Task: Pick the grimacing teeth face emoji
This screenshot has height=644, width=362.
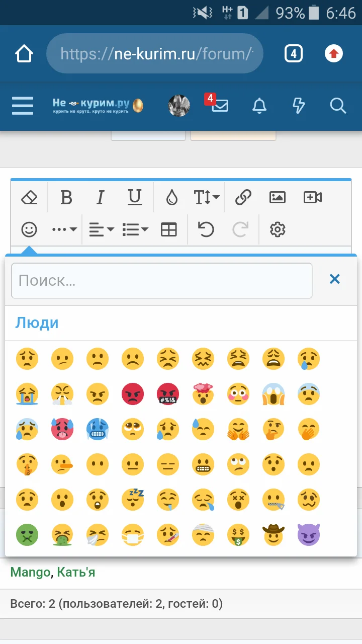Action: (203, 464)
